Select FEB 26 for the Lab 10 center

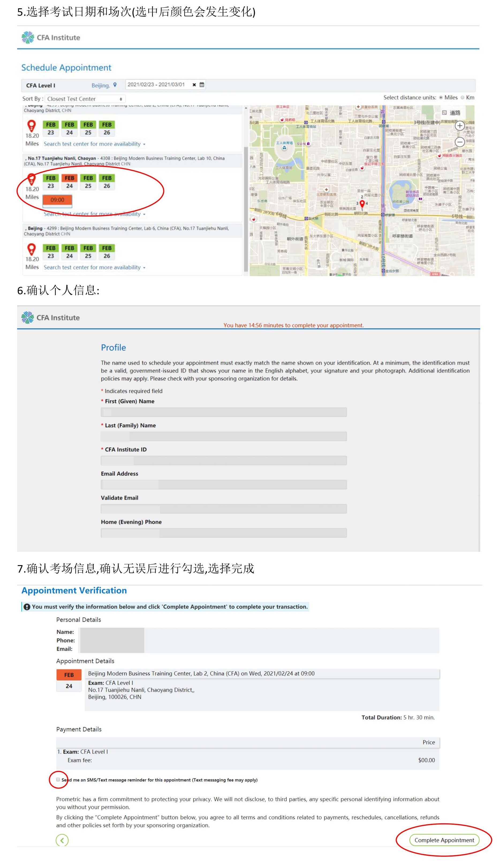pos(107,182)
